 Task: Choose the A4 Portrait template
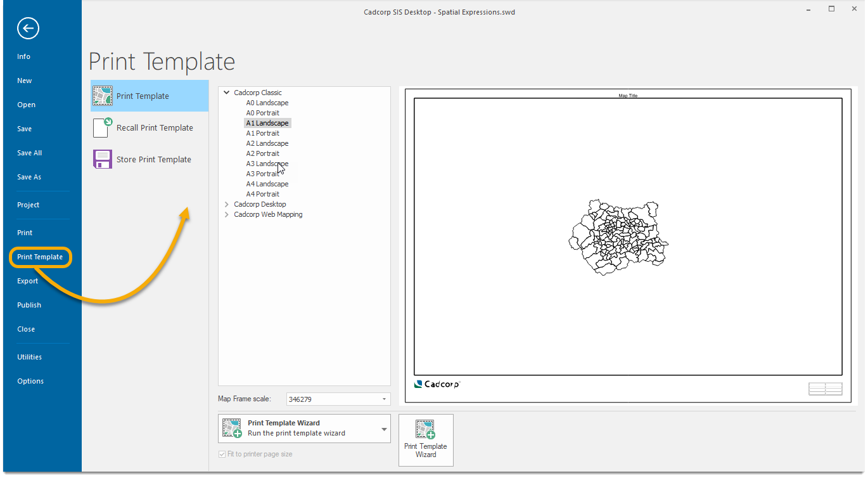(x=262, y=194)
